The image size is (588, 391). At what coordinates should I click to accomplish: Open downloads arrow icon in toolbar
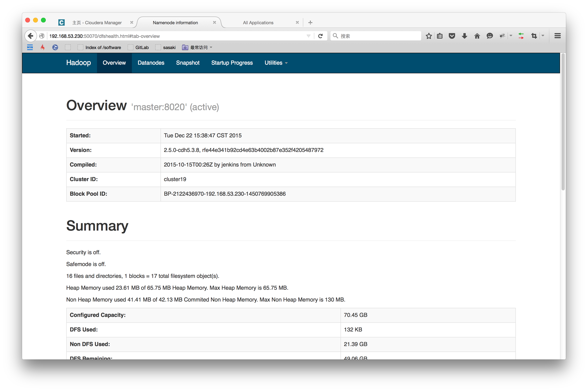pyautogui.click(x=464, y=36)
